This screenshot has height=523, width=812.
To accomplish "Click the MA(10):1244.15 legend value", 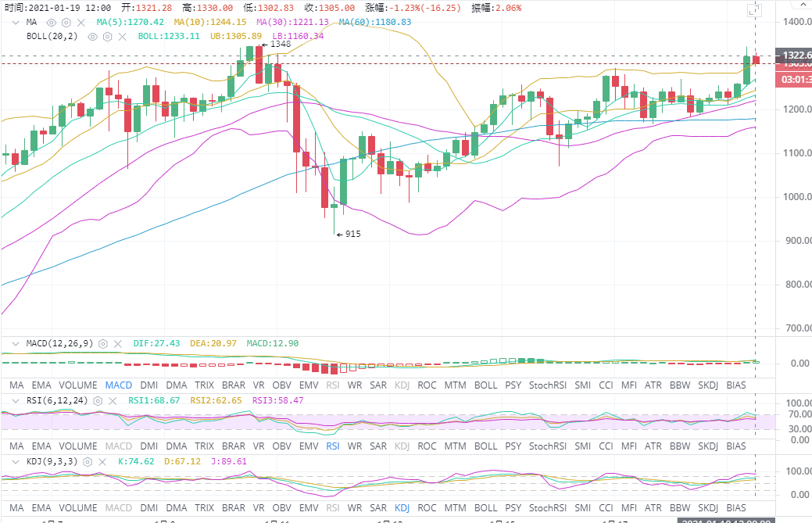I will point(209,22).
